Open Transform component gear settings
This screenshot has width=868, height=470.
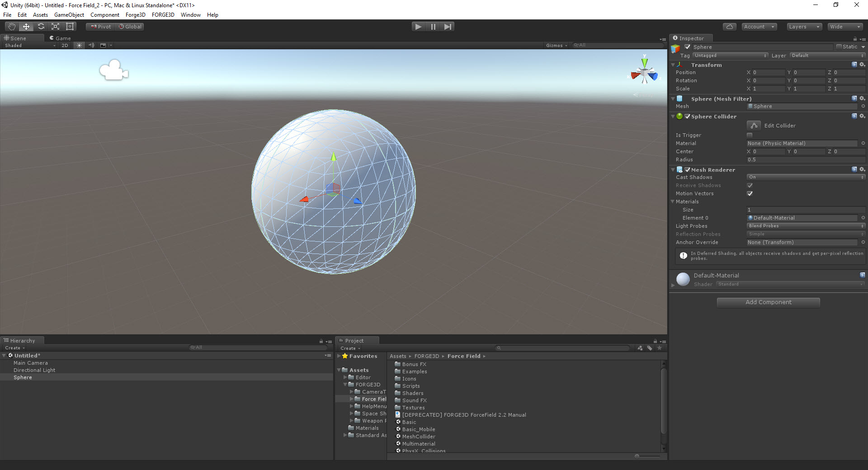click(x=862, y=65)
